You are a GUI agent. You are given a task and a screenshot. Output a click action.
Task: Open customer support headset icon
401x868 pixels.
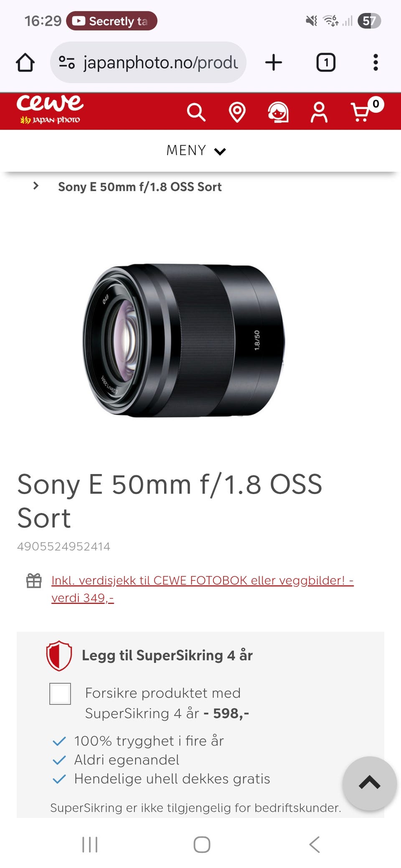(278, 112)
